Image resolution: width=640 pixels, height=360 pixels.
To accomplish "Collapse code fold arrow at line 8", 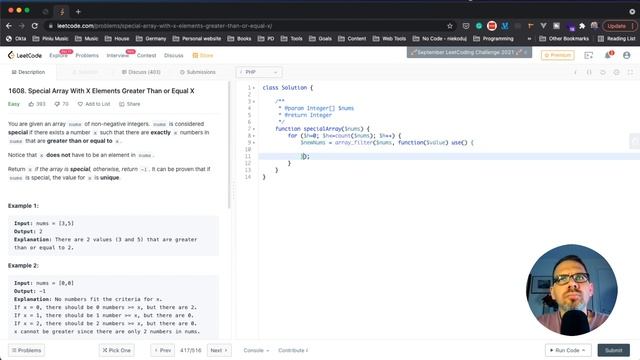I will pyautogui.click(x=253, y=136).
